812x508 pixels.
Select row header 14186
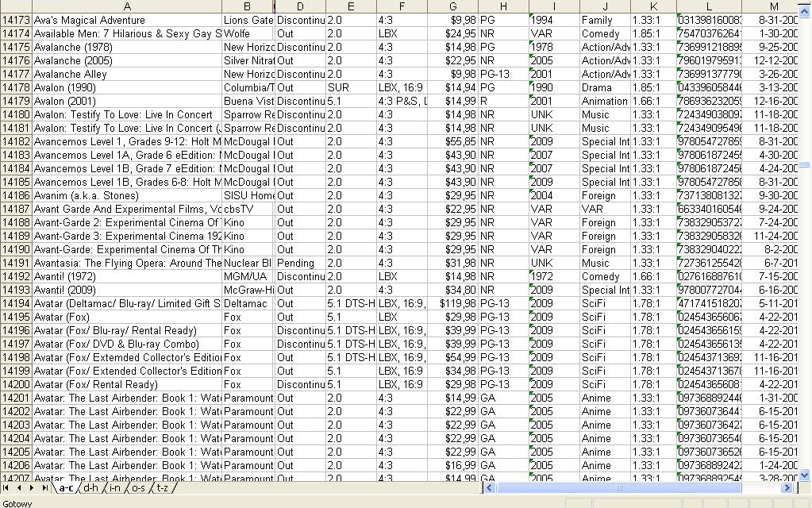tap(16, 196)
